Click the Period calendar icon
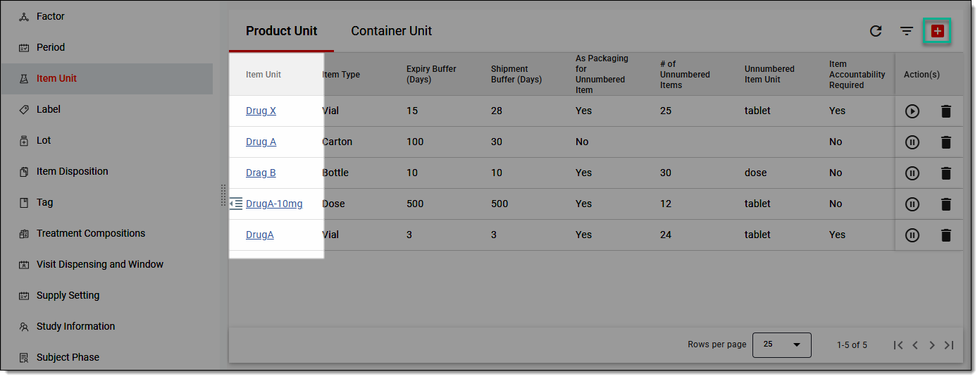 click(x=24, y=47)
